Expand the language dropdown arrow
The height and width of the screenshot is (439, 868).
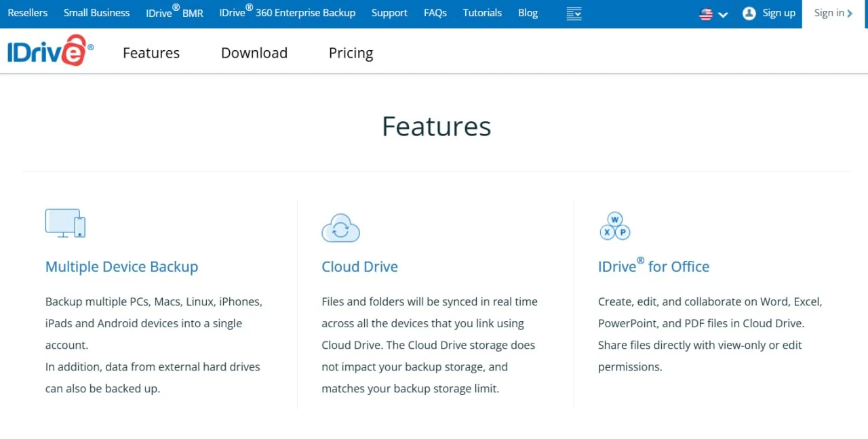(723, 15)
